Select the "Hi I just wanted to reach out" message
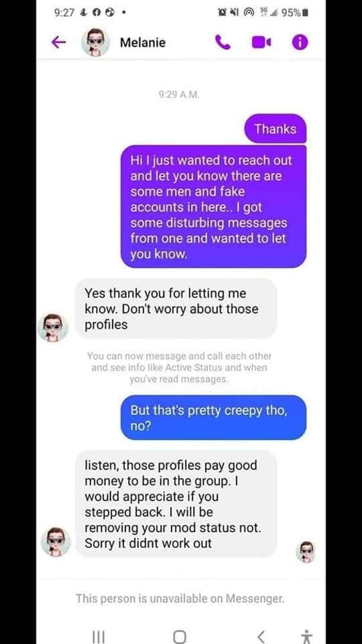 [213, 207]
